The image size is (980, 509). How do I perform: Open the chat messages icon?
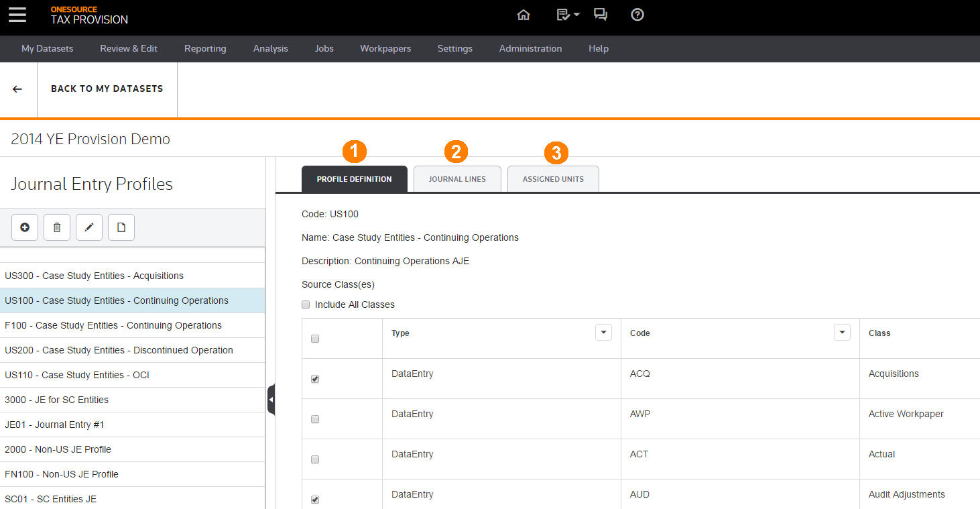[601, 15]
